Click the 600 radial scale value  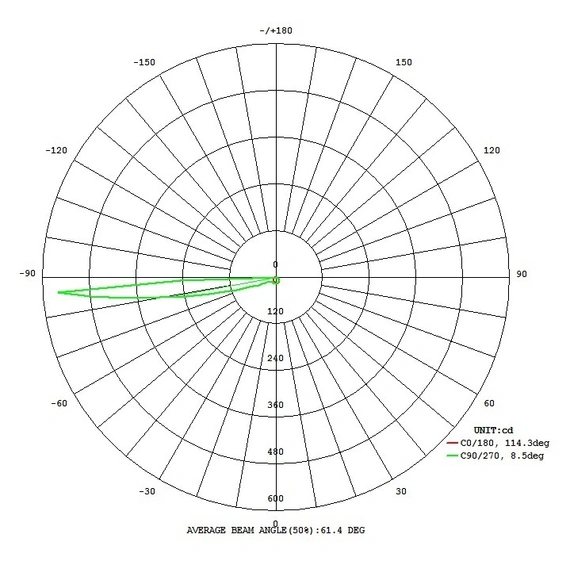pyautogui.click(x=275, y=498)
